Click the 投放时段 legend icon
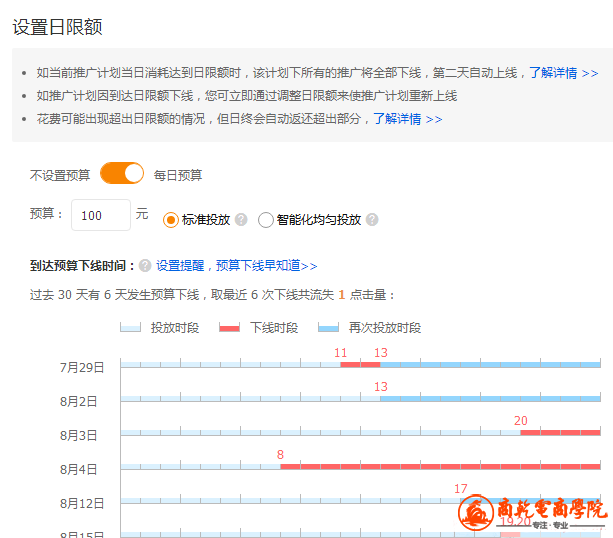The width and height of the screenshot is (613, 538). coord(130,328)
